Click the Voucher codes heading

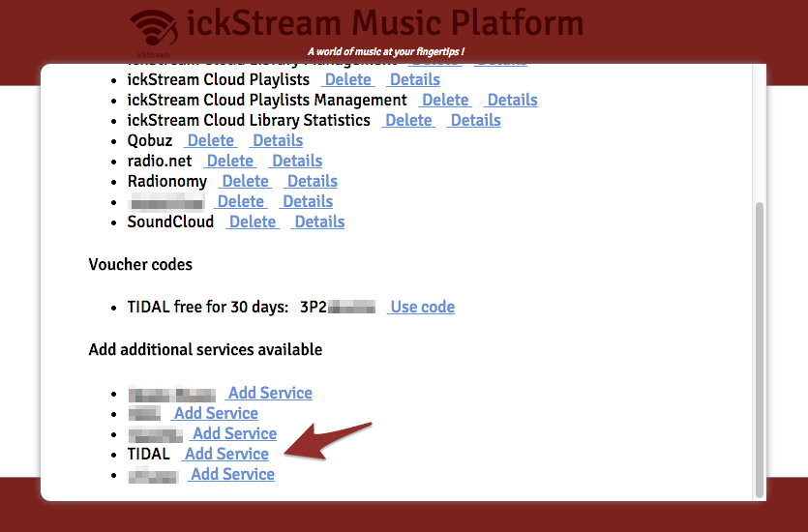[x=140, y=264]
